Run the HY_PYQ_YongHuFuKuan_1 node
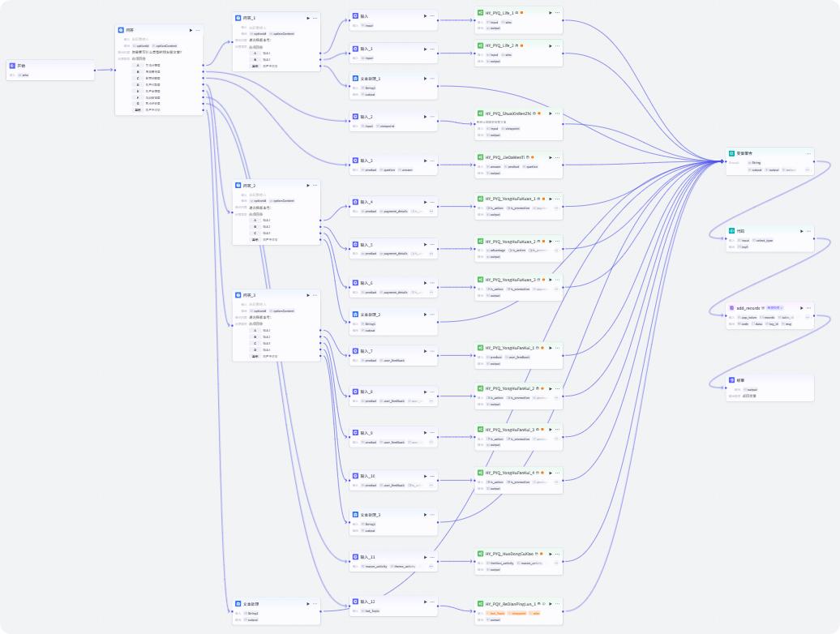The width and height of the screenshot is (840, 634). tap(551, 199)
